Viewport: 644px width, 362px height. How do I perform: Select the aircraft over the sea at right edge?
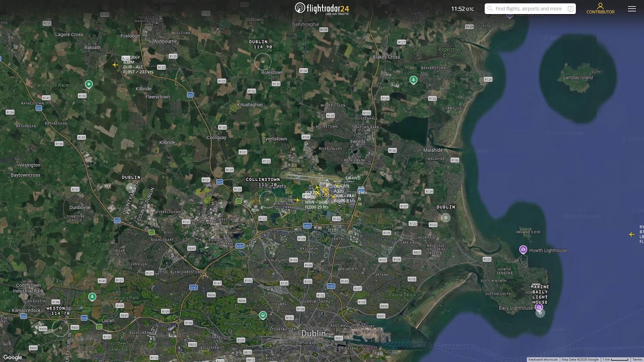pyautogui.click(x=632, y=234)
